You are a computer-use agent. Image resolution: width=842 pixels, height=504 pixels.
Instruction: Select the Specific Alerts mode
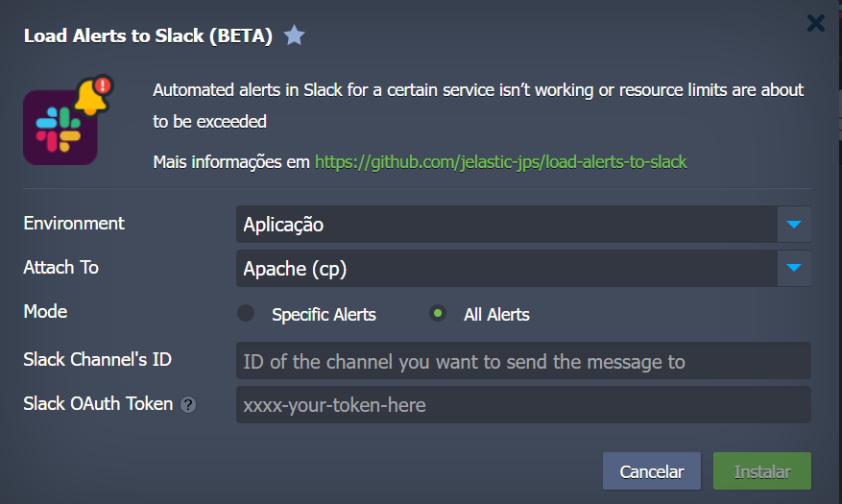point(246,314)
